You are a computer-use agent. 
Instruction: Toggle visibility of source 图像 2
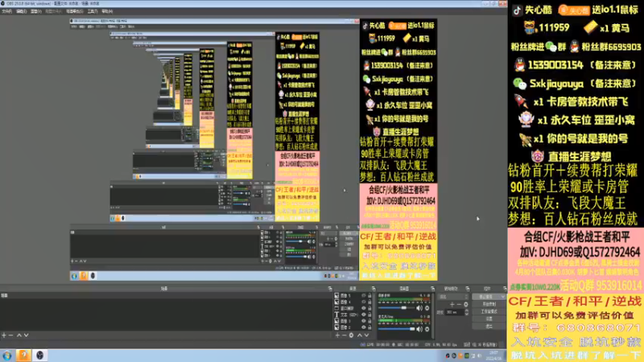coord(364,327)
